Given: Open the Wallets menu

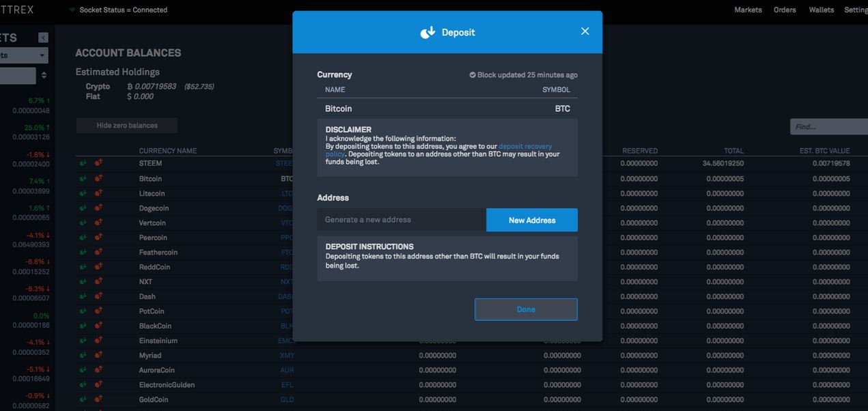Looking at the screenshot, I should (x=821, y=10).
